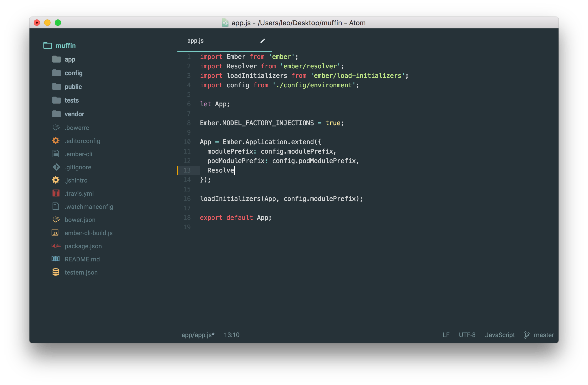The height and width of the screenshot is (385, 588).
Task: Click the red Travis icon beside .travis.yml
Action: (x=56, y=193)
